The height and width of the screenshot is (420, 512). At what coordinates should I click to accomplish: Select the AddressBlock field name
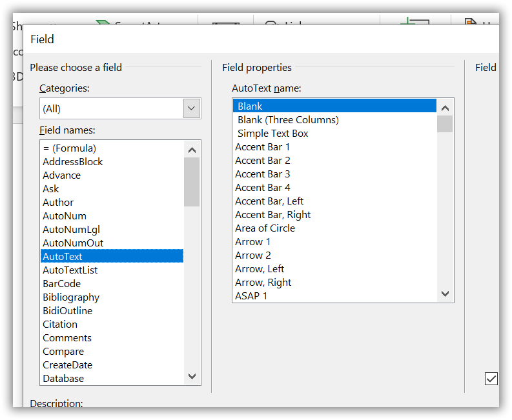point(72,161)
